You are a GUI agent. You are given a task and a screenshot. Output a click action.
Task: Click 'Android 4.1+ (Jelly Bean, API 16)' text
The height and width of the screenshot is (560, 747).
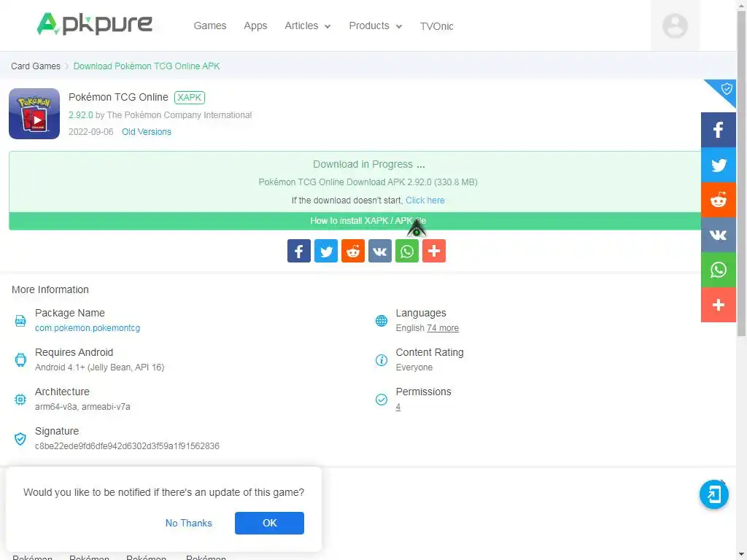[x=99, y=367]
